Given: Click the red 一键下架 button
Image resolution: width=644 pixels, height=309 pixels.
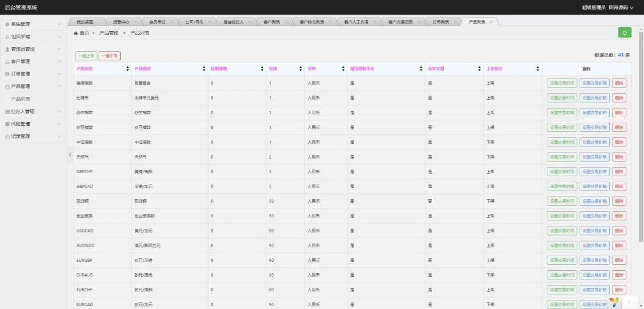Looking at the screenshot, I should tap(110, 56).
